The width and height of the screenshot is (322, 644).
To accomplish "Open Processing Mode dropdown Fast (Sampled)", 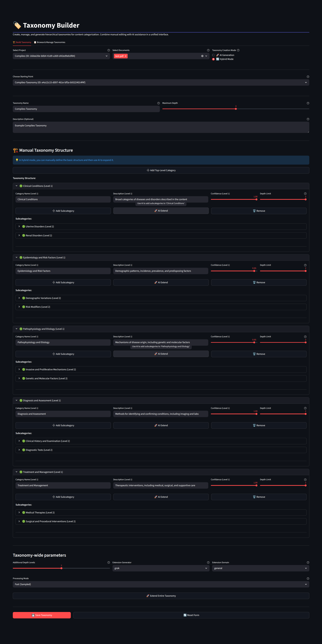I will 161,584.
